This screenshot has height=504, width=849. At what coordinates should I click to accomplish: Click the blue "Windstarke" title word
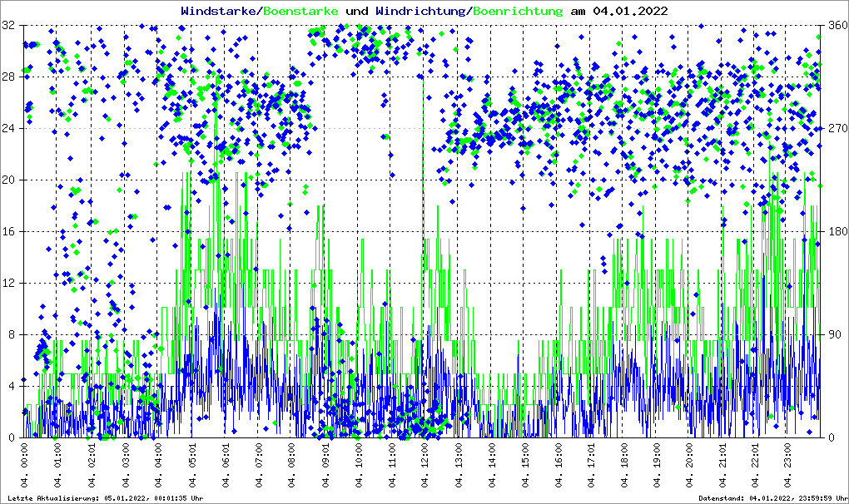tap(220, 11)
